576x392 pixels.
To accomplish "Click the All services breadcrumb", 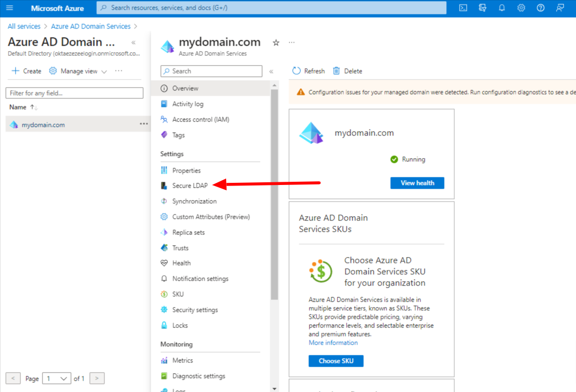I will click(24, 26).
